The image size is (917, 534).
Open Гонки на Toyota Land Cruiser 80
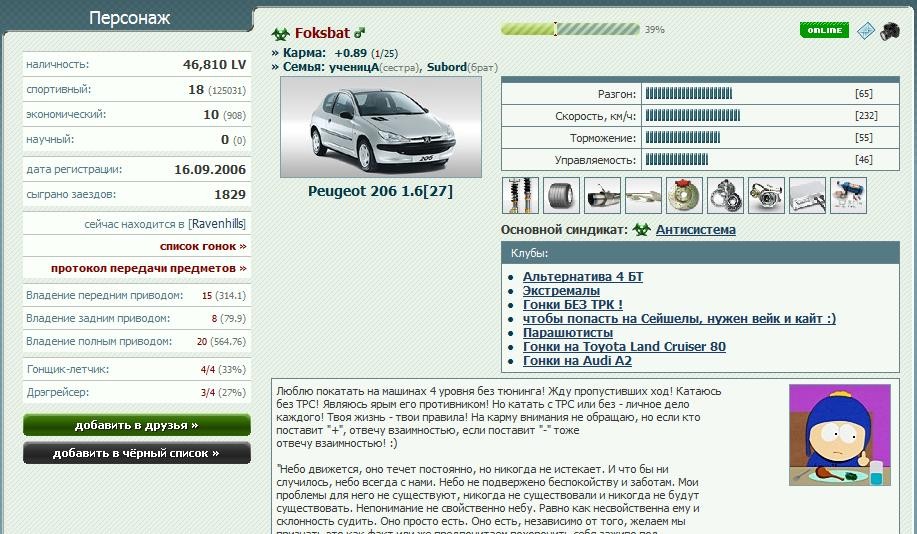click(624, 347)
